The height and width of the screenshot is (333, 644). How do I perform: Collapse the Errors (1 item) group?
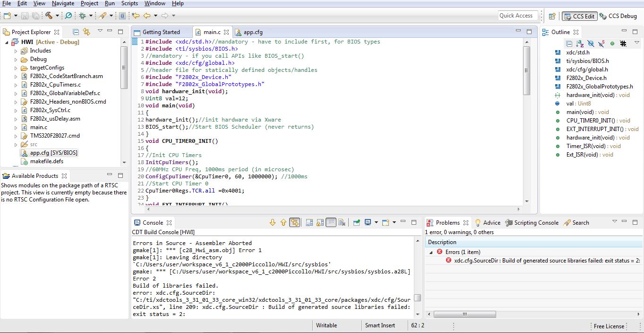[430, 252]
